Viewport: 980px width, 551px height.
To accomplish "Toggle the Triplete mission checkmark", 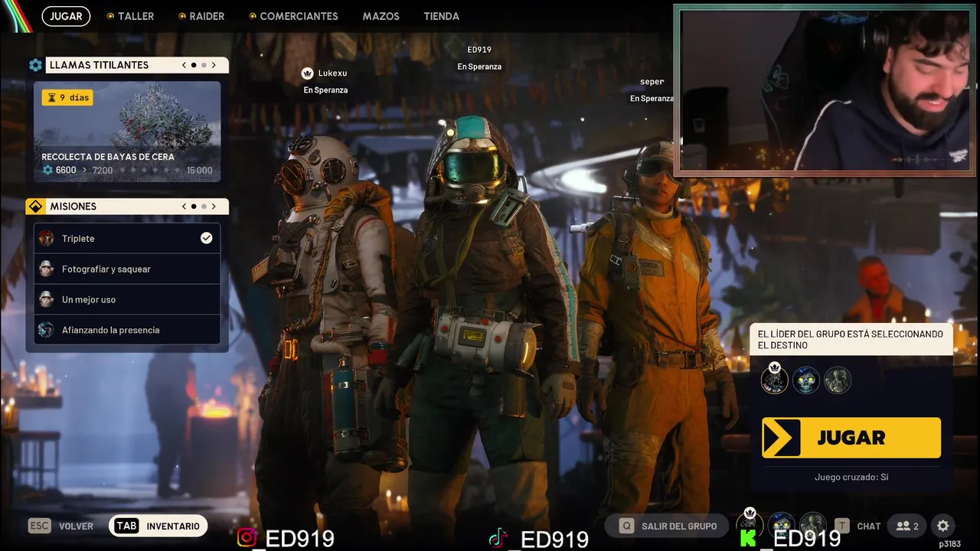I will (206, 238).
